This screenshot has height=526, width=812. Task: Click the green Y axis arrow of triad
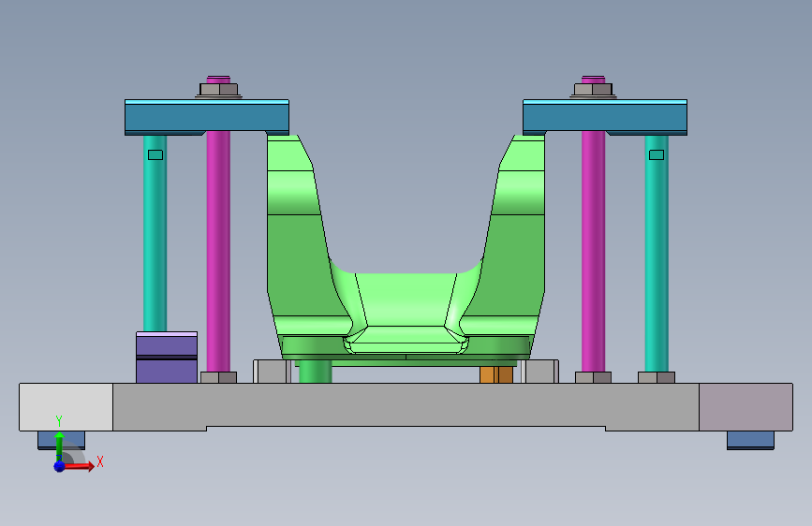59,446
